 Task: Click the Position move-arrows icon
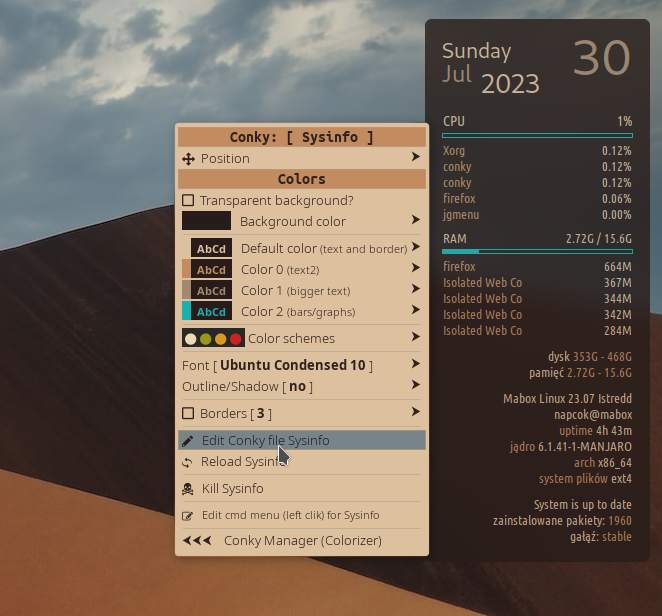(x=188, y=159)
